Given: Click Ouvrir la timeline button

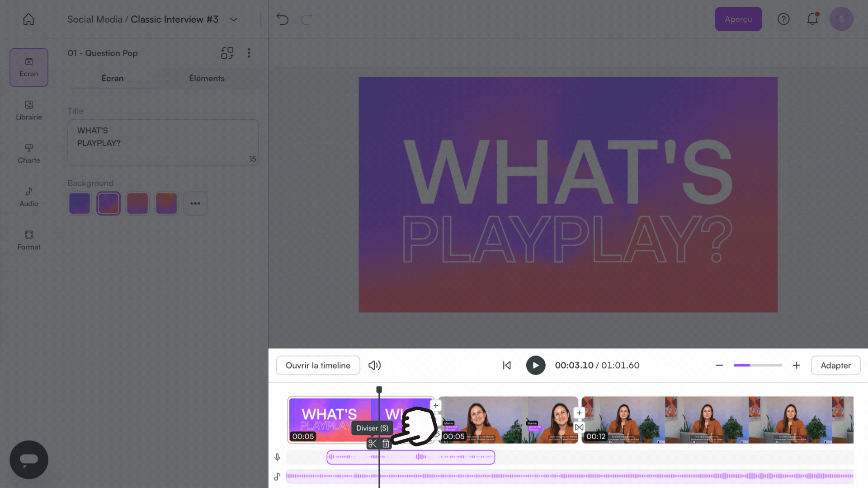Looking at the screenshot, I should coord(318,365).
